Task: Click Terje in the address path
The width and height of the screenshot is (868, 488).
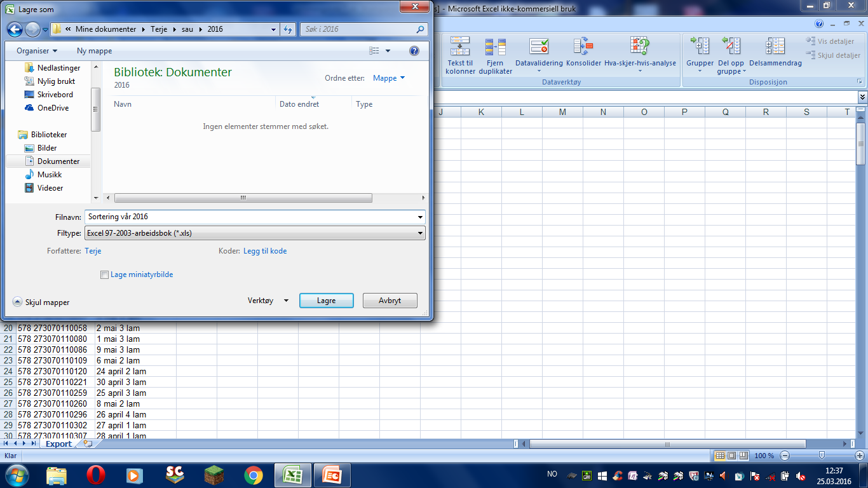Action: 159,29
